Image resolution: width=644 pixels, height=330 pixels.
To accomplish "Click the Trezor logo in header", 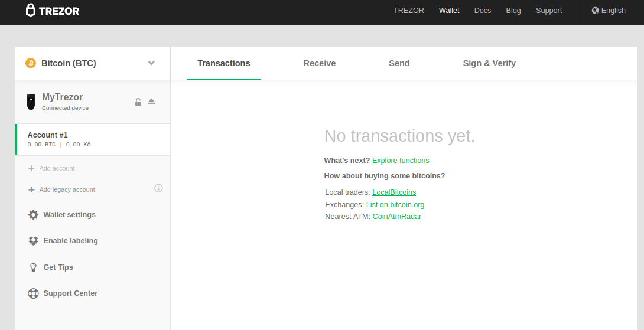I will pos(52,11).
